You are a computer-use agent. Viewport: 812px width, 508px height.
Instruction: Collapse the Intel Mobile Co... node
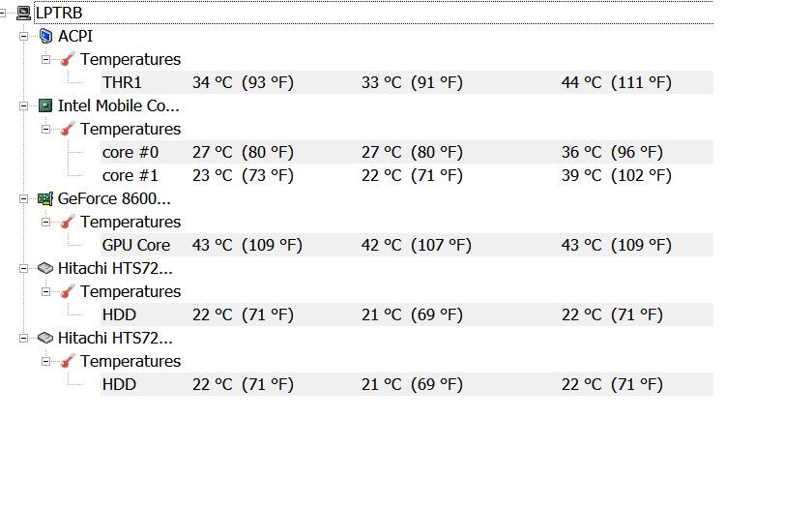point(24,105)
